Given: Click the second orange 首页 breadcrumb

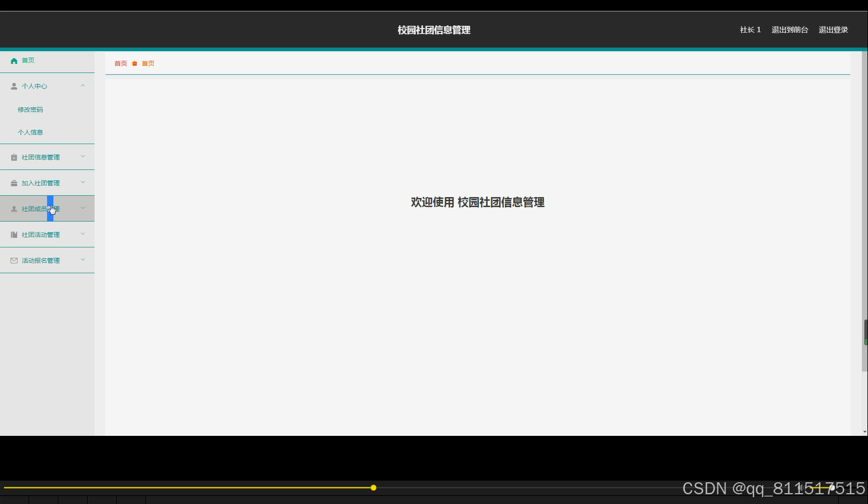Looking at the screenshot, I should pos(148,64).
